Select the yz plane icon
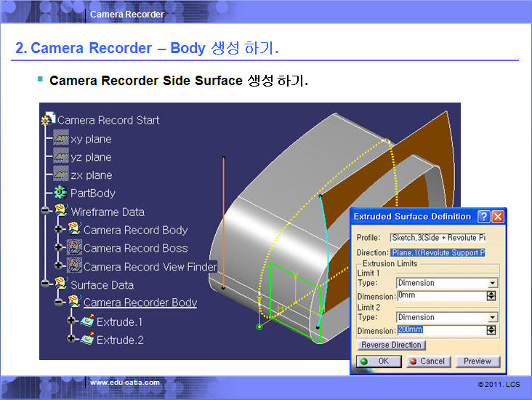The width and height of the screenshot is (532, 400). (x=61, y=156)
